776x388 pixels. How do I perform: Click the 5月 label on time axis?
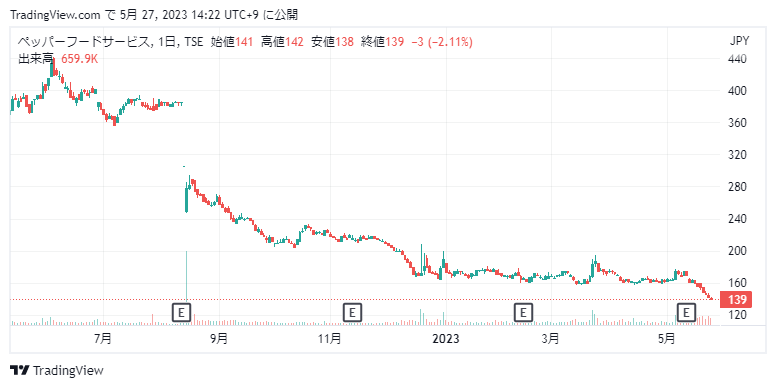(x=666, y=339)
